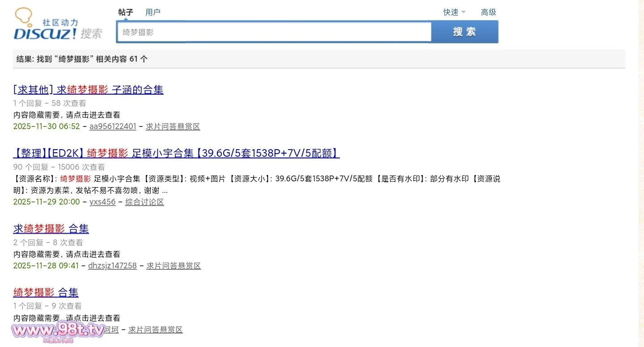The image size is (644, 347).
Task: Switch to the 帖子 tab
Action: coord(126,12)
